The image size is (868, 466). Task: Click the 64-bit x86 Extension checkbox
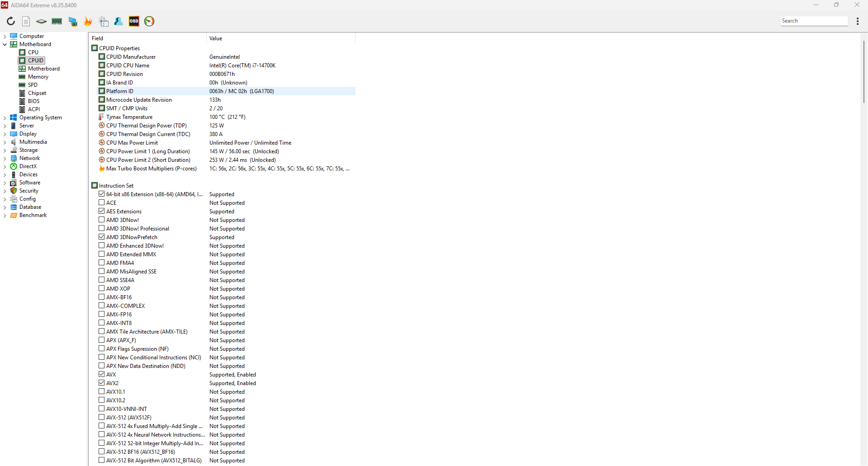(x=102, y=194)
